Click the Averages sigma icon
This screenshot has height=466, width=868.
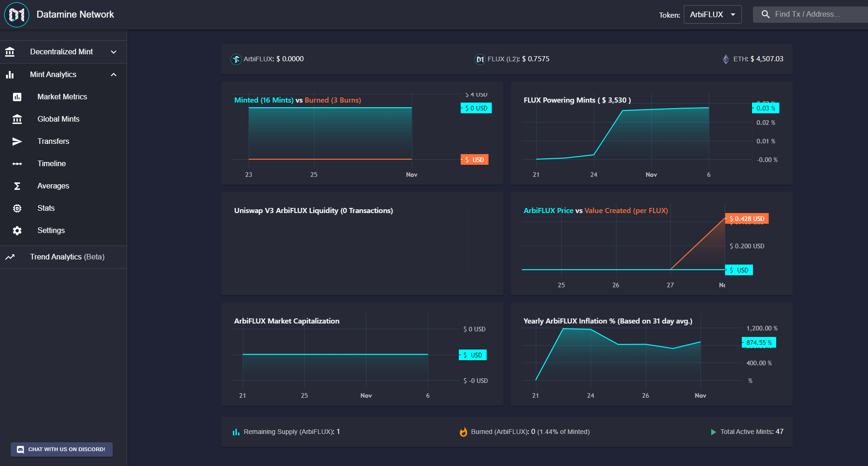coord(17,186)
